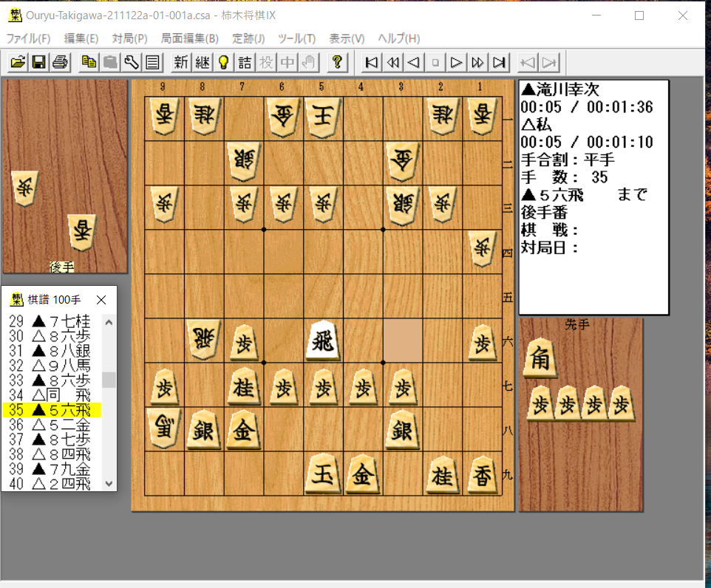Open the 表示(V) menu
Viewport: 711px width, 588px height.
[347, 38]
